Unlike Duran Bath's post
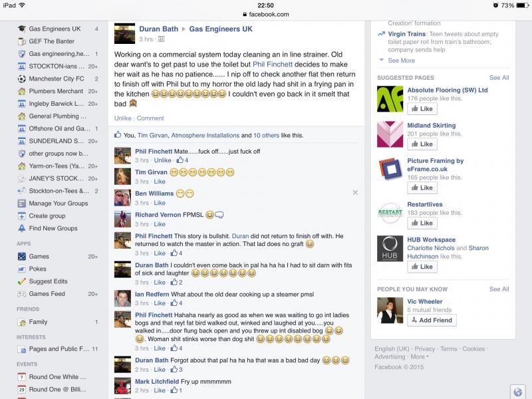This screenshot has width=532, height=399. point(122,118)
